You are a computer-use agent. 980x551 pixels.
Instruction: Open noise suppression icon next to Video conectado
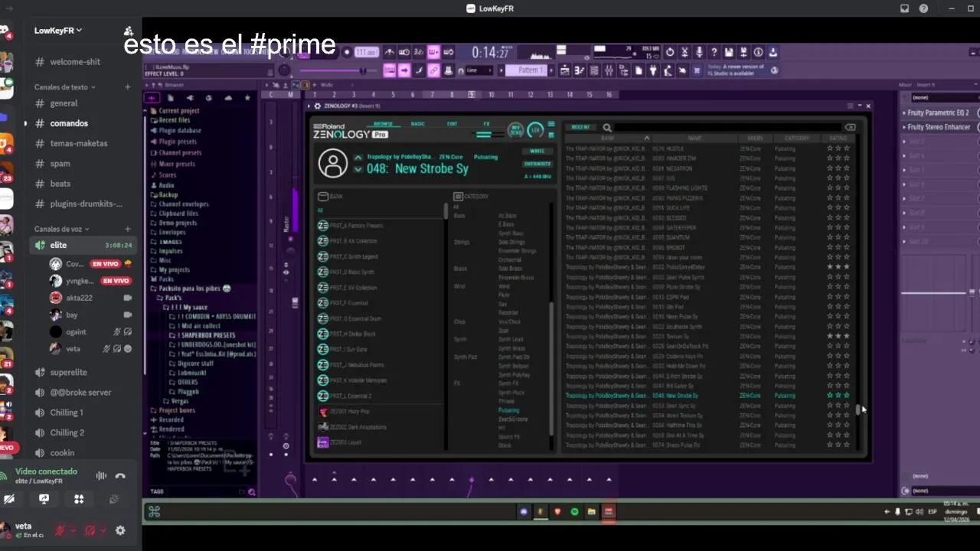pyautogui.click(x=101, y=476)
